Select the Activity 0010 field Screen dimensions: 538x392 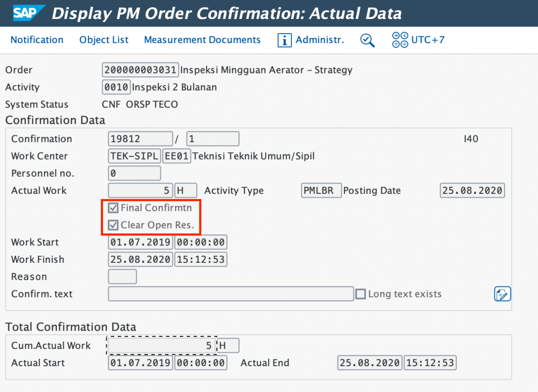coord(116,87)
